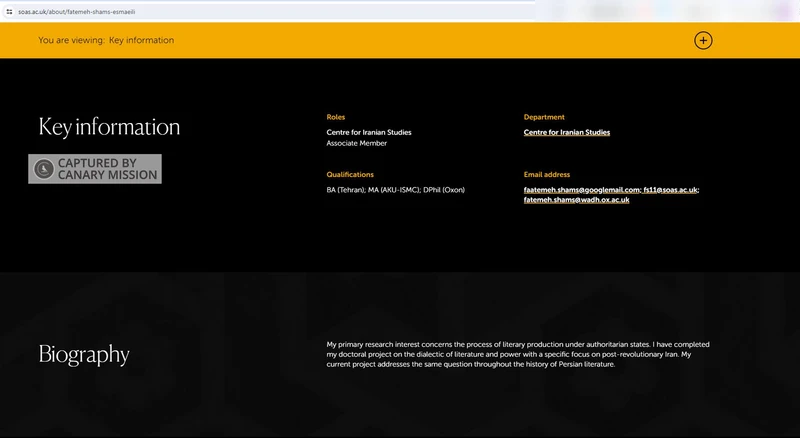800x438 pixels.
Task: Click the 'You are viewing: Key information' label
Action: (x=106, y=40)
